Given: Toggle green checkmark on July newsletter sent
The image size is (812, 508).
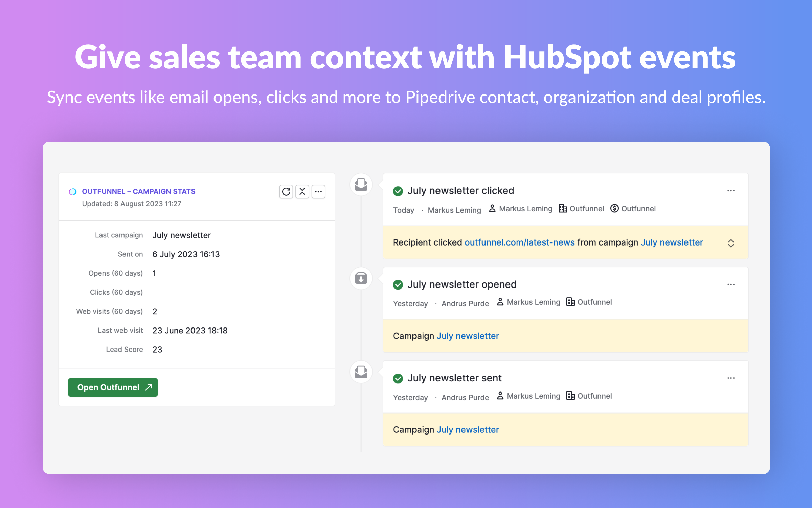Looking at the screenshot, I should [x=398, y=378].
